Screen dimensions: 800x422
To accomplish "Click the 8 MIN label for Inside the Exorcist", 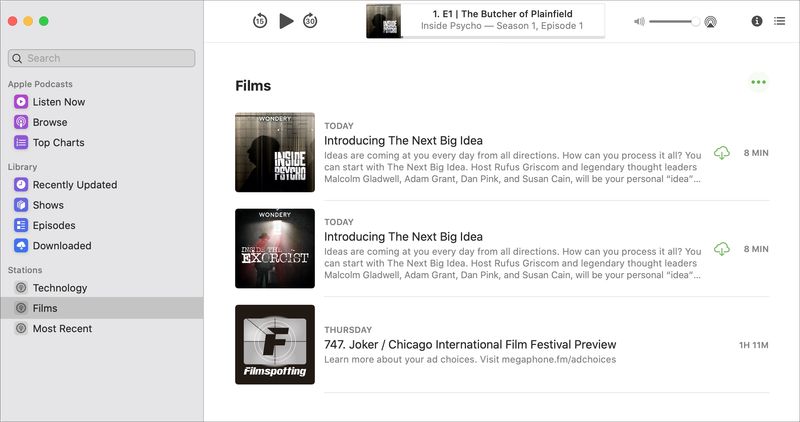I will click(756, 249).
